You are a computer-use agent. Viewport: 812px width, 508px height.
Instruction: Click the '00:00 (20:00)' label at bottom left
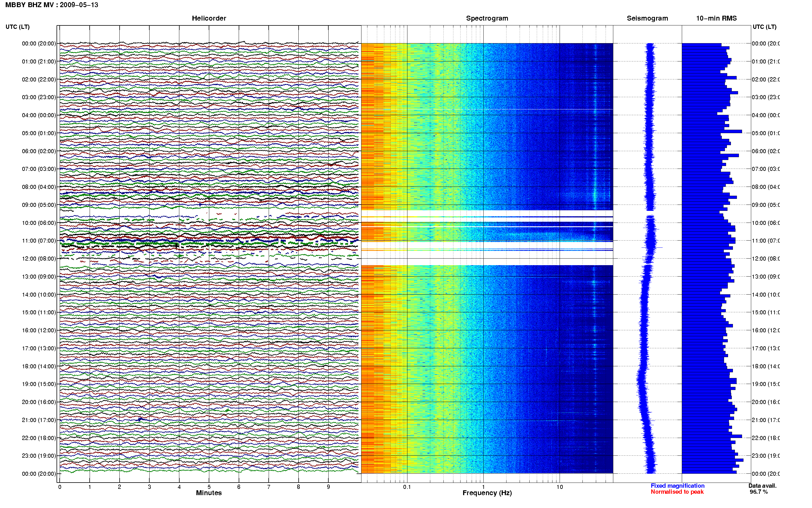coord(39,474)
